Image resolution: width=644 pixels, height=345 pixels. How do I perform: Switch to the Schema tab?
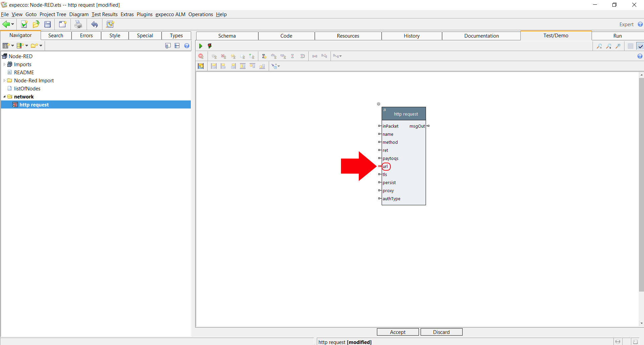point(227,36)
